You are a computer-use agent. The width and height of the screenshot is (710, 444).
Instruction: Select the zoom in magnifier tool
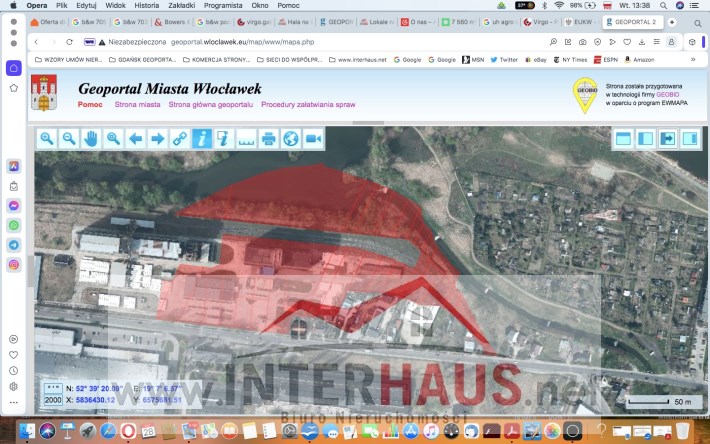point(46,139)
